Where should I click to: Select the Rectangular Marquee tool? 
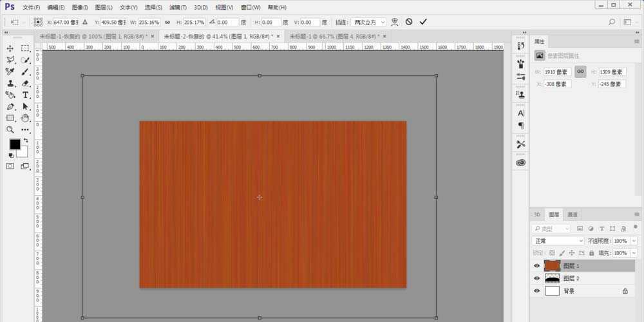pyautogui.click(x=26, y=48)
